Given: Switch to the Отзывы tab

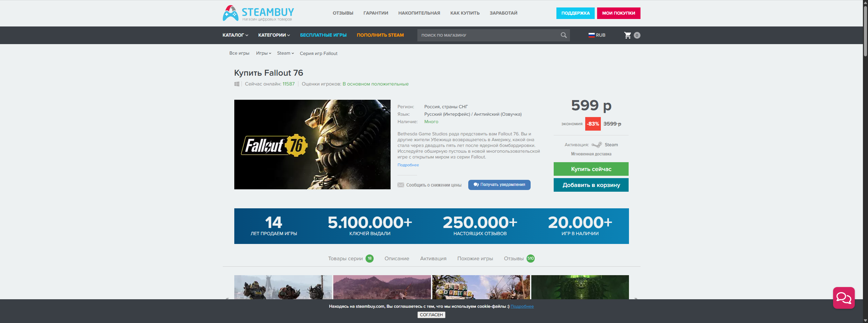Looking at the screenshot, I should click(519, 259).
